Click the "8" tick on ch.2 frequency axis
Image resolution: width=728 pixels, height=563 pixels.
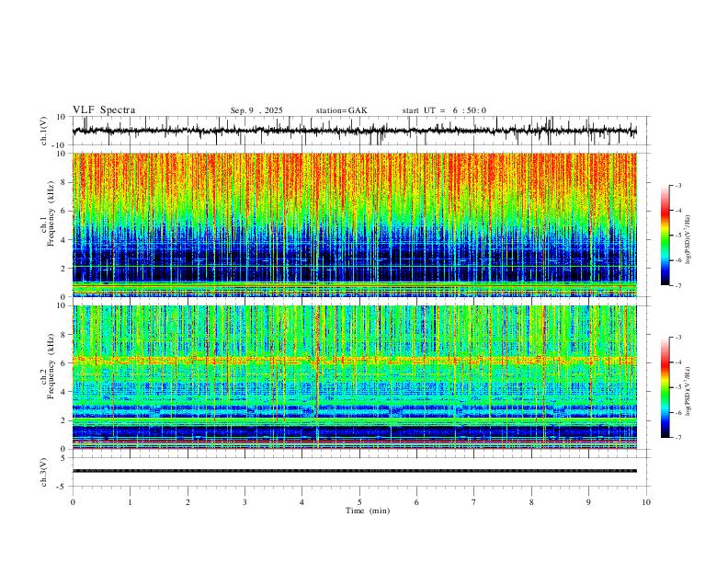(64, 335)
